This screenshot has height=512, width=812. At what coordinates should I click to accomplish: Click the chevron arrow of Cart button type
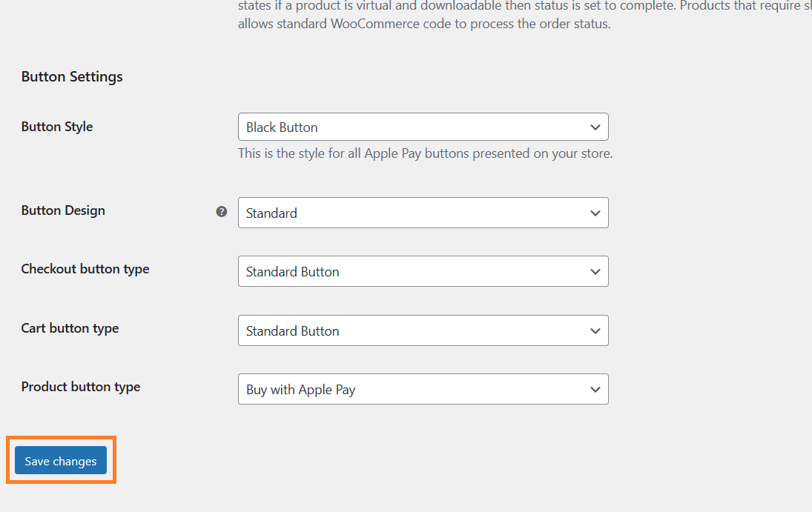[x=595, y=330]
